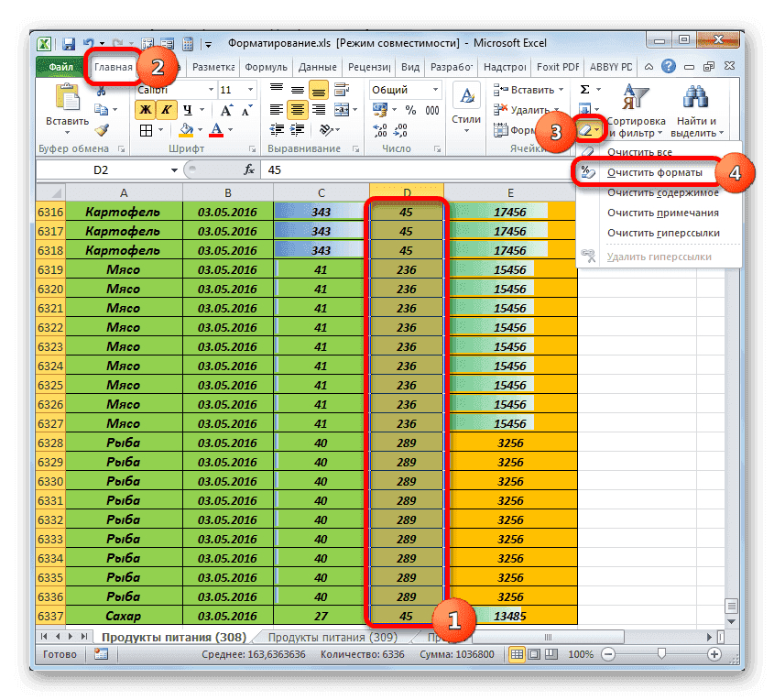Zoom in using the plus slider control
Viewport: 774px width, 700px height.
714,654
